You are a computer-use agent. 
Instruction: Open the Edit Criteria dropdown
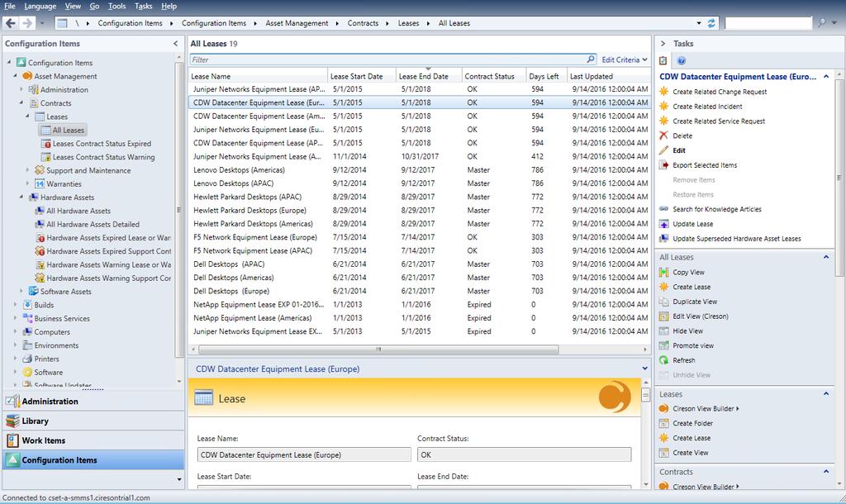point(625,59)
